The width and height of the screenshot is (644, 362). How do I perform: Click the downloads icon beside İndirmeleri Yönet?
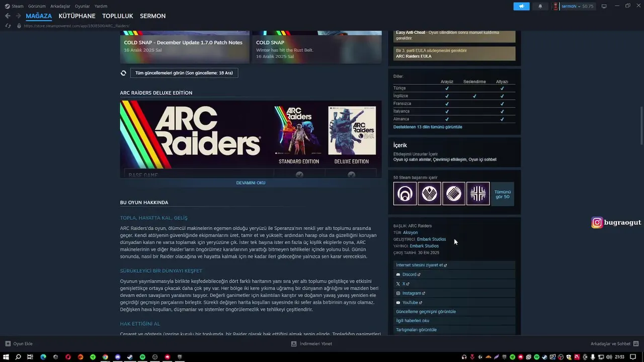click(x=294, y=344)
